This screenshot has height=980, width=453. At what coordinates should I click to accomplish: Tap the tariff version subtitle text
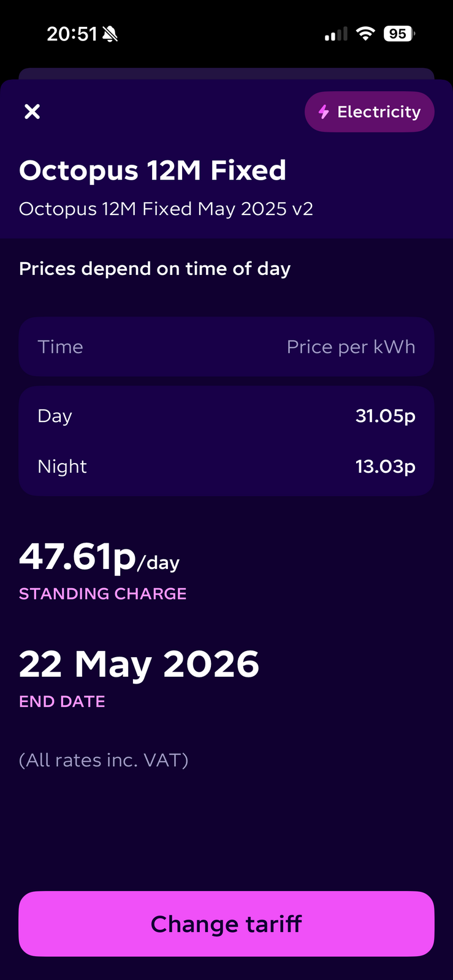pyautogui.click(x=166, y=209)
